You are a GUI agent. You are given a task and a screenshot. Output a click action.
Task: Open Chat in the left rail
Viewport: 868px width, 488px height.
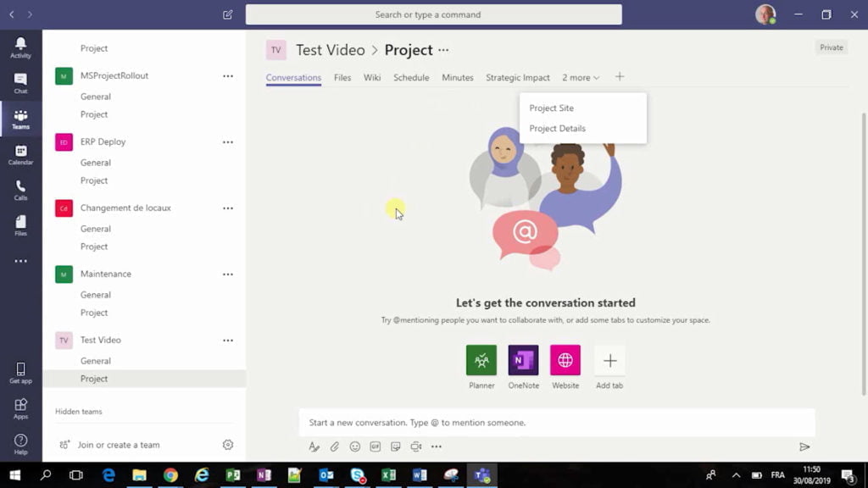tap(20, 83)
